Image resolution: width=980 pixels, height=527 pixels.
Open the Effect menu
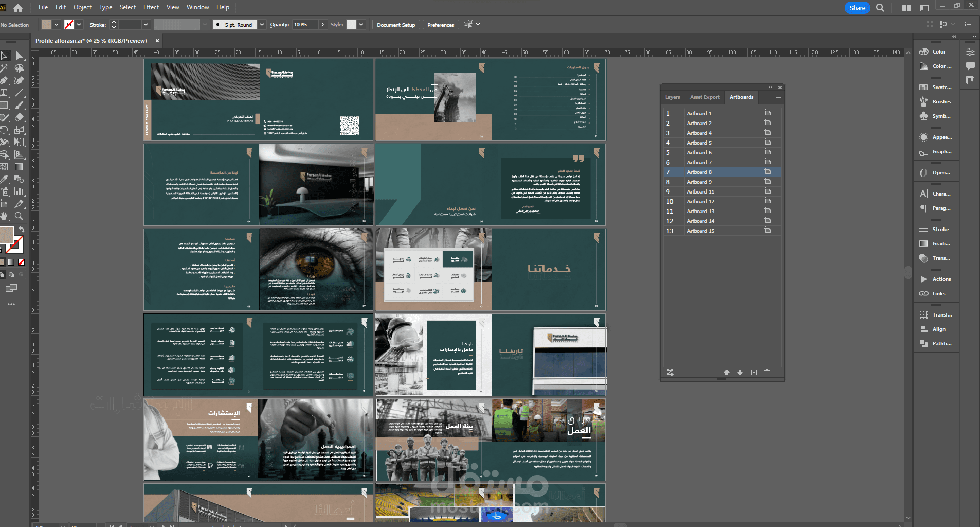point(151,7)
